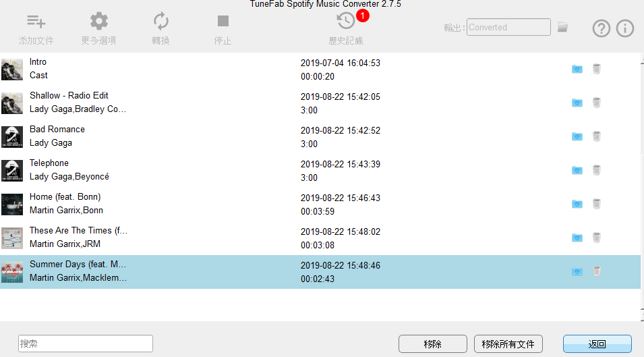Click the duration '00:02:43'
This screenshot has width=644, height=357.
[318, 279]
